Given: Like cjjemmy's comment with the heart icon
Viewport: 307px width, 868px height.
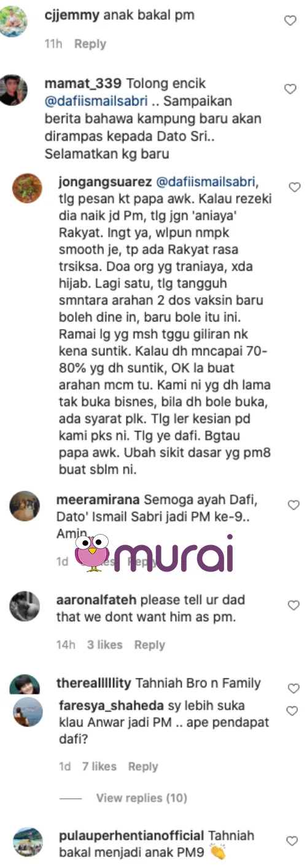Looking at the screenshot, I should [290, 21].
